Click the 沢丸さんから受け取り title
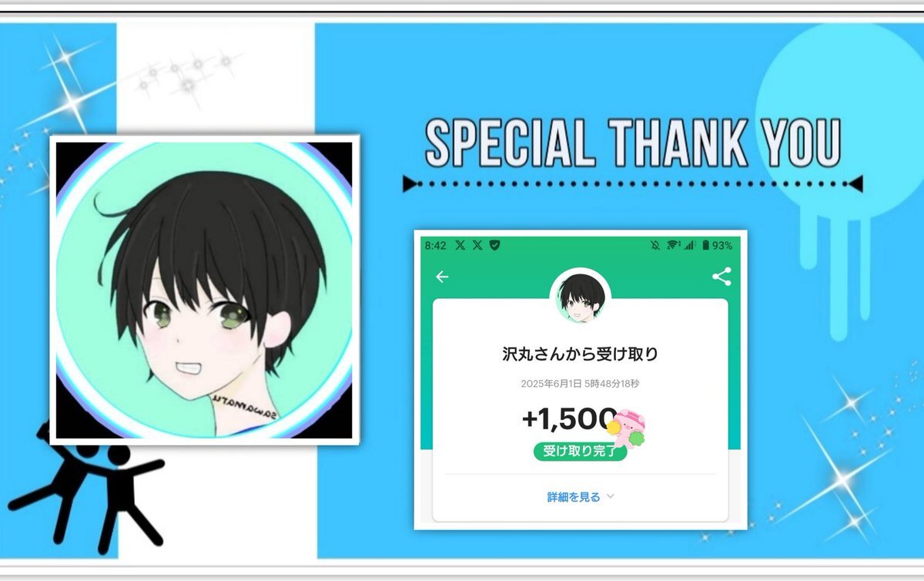The image size is (924, 581). (x=580, y=354)
